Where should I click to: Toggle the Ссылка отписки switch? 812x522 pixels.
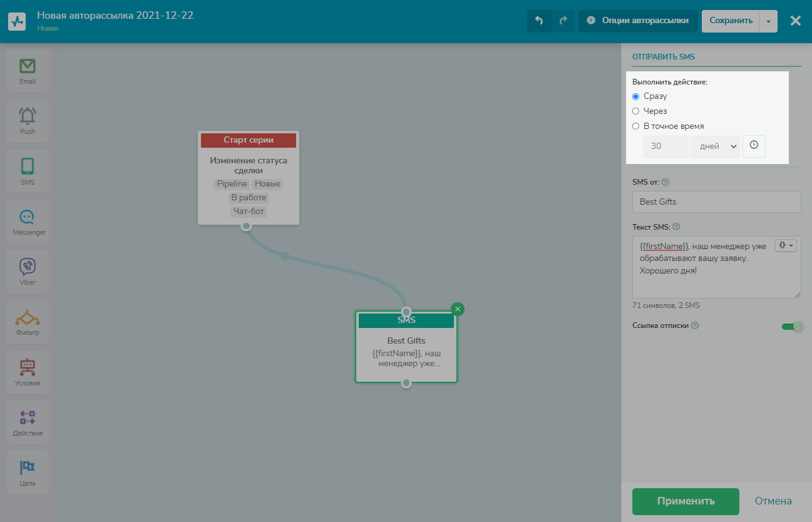792,326
